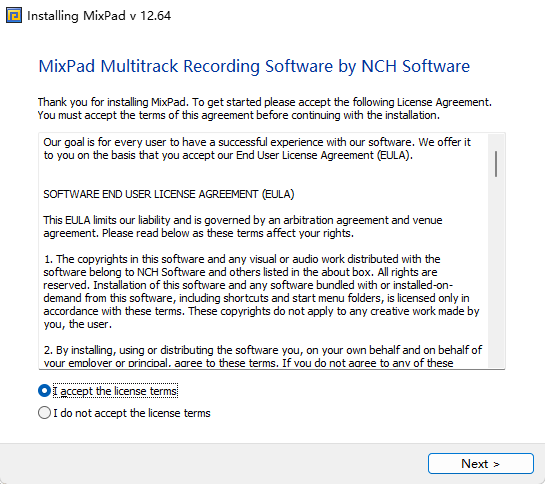This screenshot has height=484, width=545.
Task: Click the 'Installing MixPad v 12.64' window title
Action: click(x=99, y=16)
